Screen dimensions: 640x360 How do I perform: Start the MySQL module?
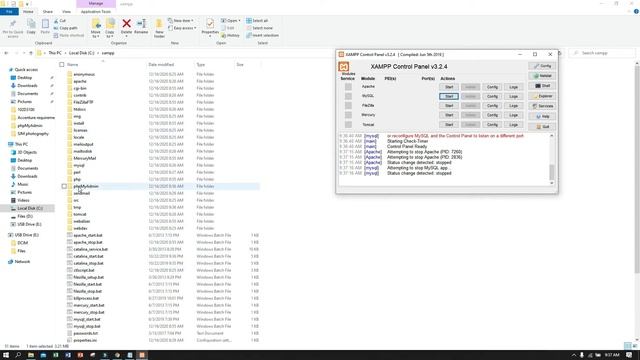click(x=449, y=96)
